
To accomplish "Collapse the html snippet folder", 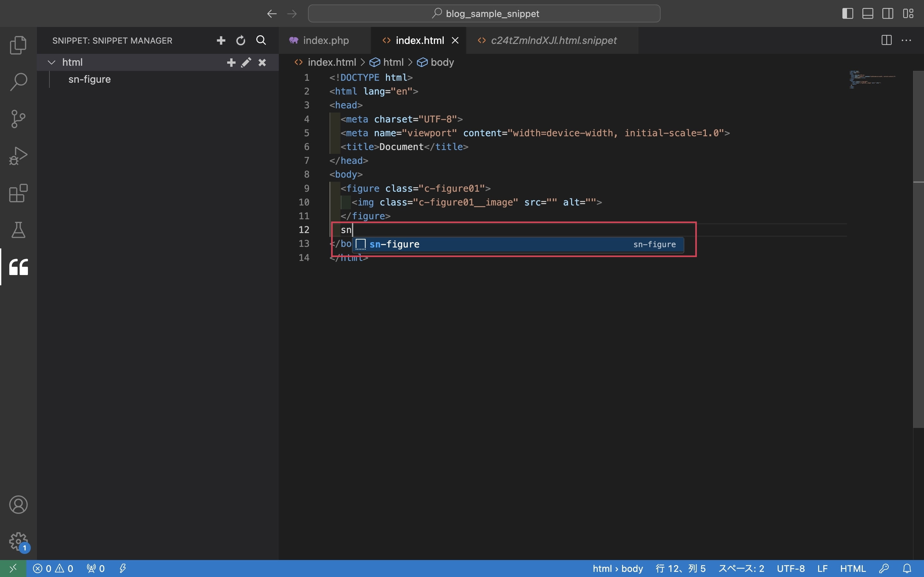I will point(52,62).
